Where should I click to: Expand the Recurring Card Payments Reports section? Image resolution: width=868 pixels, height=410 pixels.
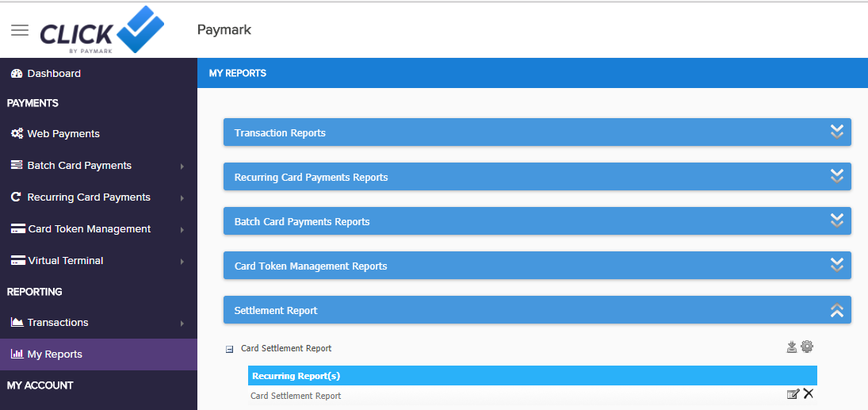pyautogui.click(x=537, y=177)
